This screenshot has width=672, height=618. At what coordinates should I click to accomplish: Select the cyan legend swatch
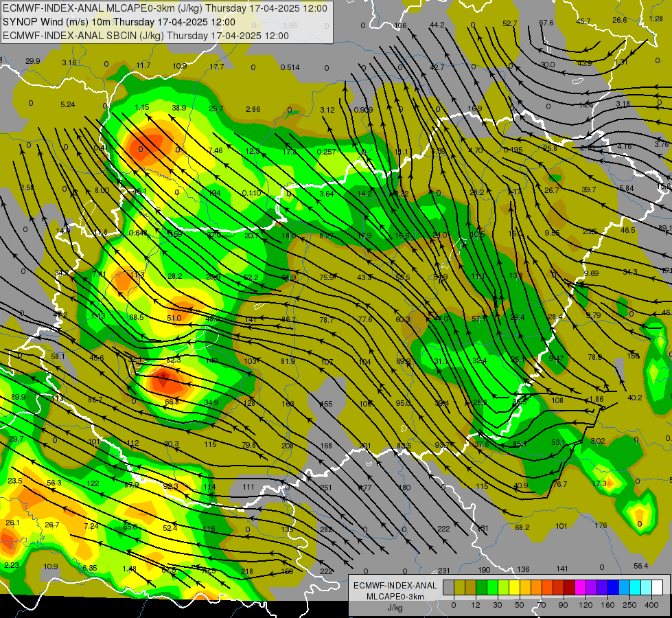635,588
